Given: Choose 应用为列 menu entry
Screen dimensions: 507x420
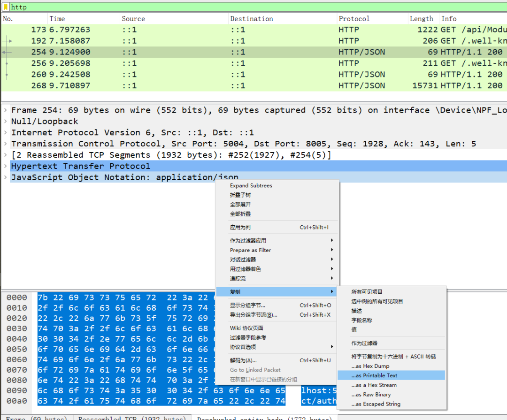Looking at the screenshot, I should point(277,227).
